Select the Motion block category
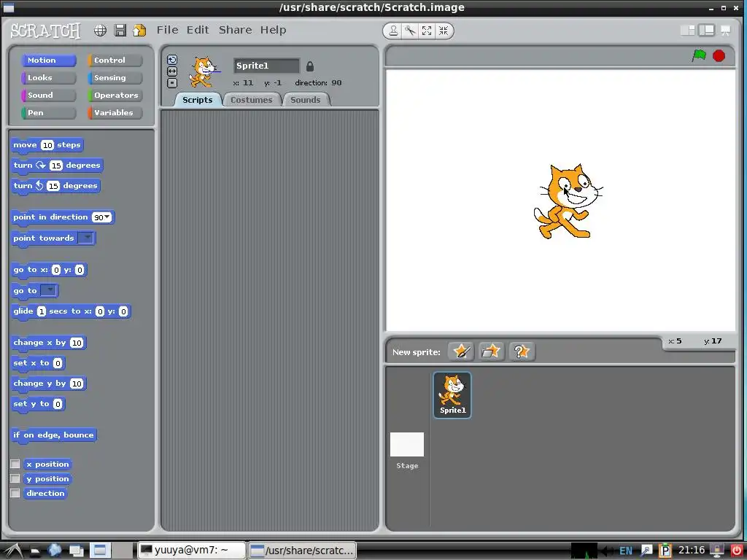This screenshot has height=560, width=747. click(49, 61)
